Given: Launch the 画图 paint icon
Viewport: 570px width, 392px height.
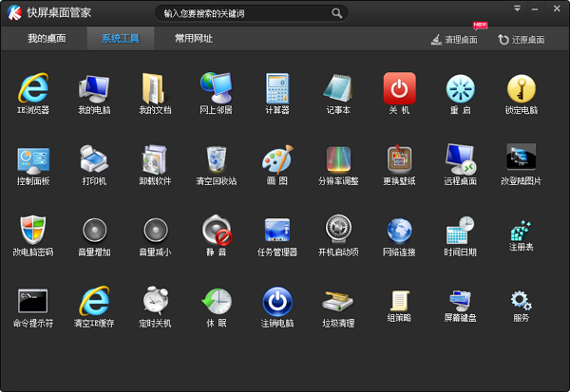Looking at the screenshot, I should pos(277,159).
